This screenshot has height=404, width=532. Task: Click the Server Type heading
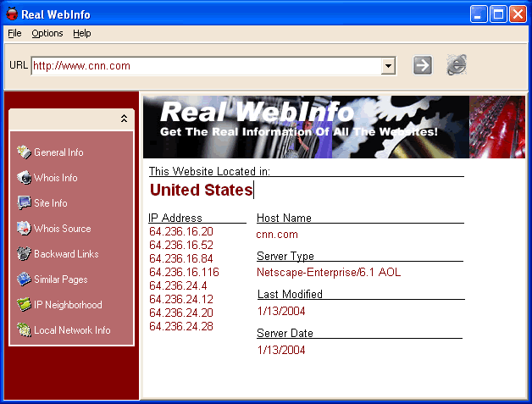285,256
